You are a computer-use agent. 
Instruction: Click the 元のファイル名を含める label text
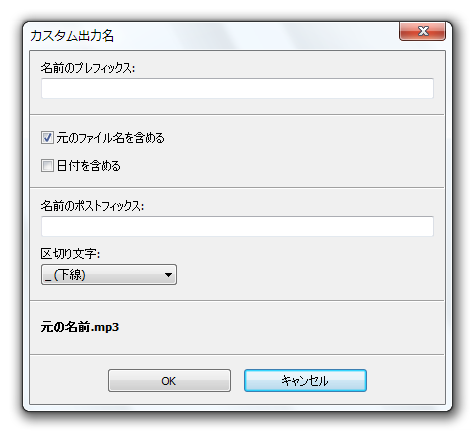click(x=110, y=137)
